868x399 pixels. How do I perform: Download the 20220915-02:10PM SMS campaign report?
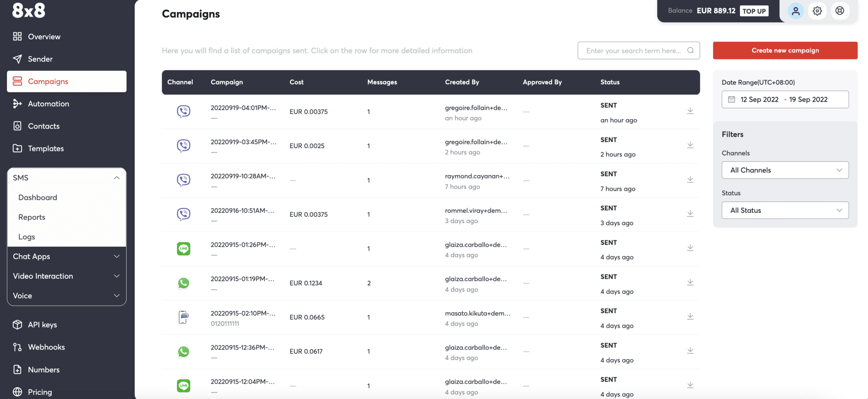click(690, 317)
